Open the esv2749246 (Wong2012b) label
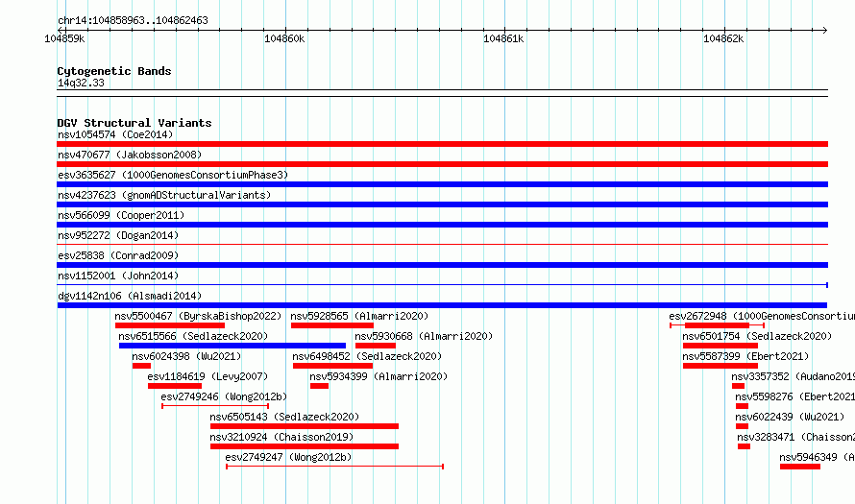This screenshot has width=855, height=504. 224,396
